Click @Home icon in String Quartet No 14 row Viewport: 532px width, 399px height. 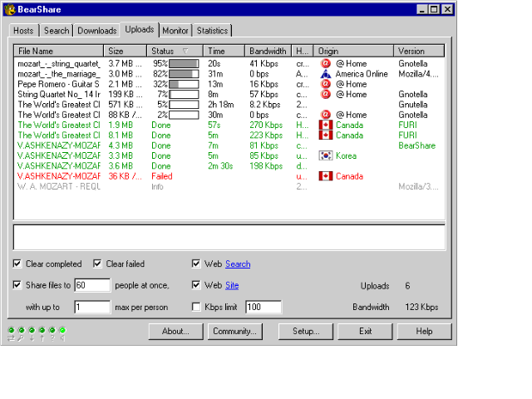325,94
